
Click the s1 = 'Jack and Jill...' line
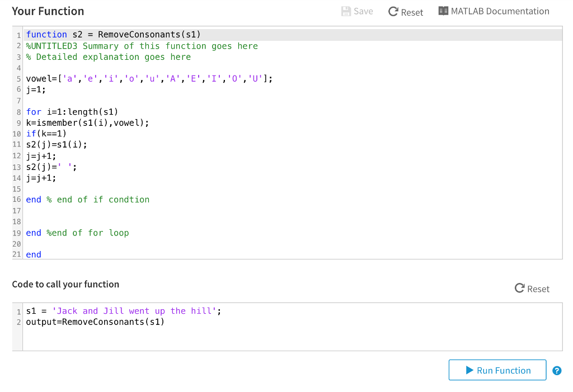point(124,311)
